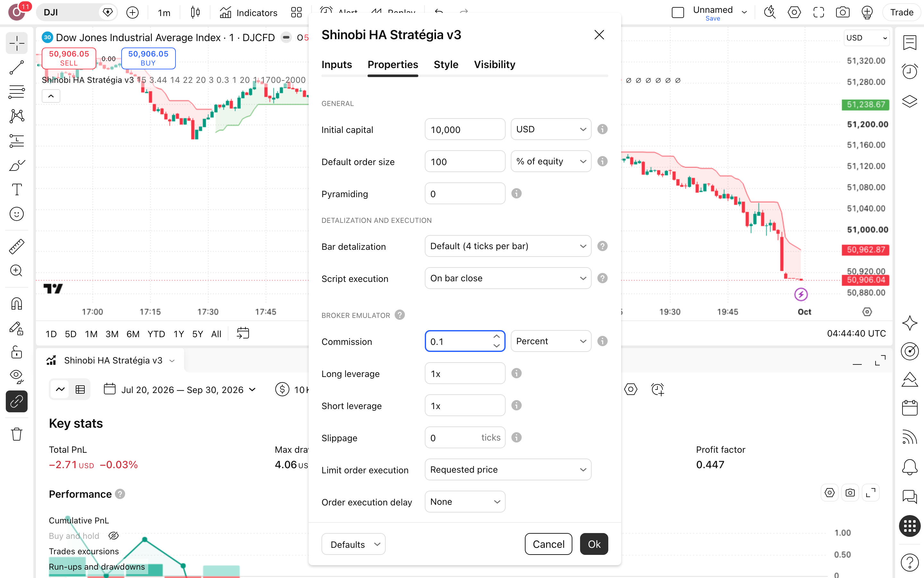Open the economic calendar icon
The height and width of the screenshot is (578, 924).
910,407
